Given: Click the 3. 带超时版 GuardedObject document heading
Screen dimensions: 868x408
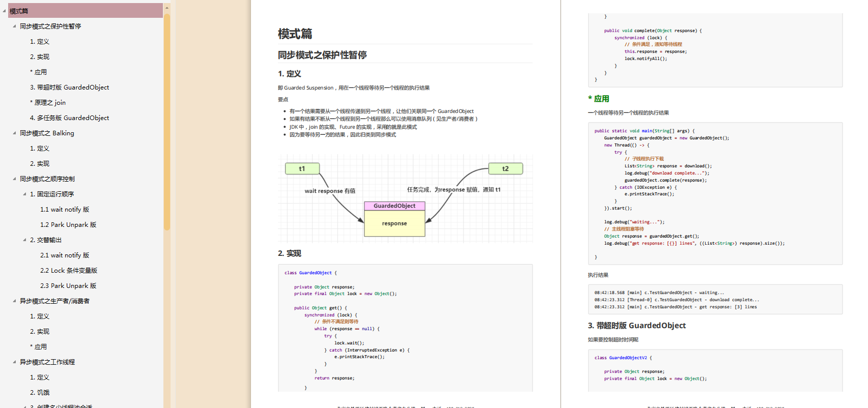Looking at the screenshot, I should (637, 326).
